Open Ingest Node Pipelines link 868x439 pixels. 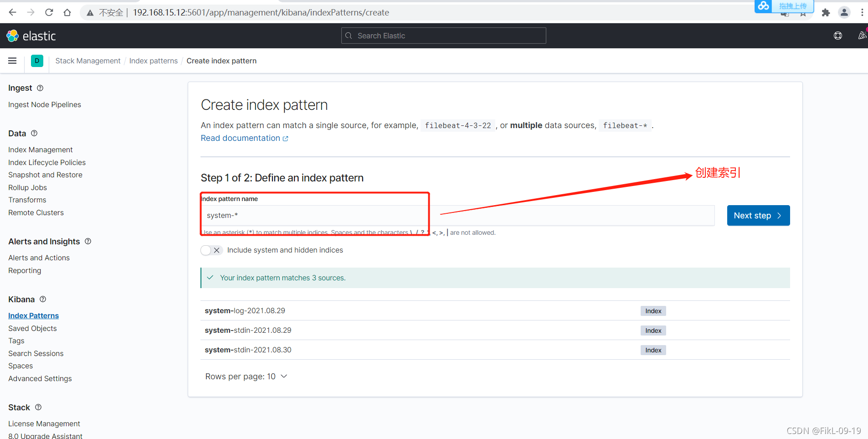[45, 104]
